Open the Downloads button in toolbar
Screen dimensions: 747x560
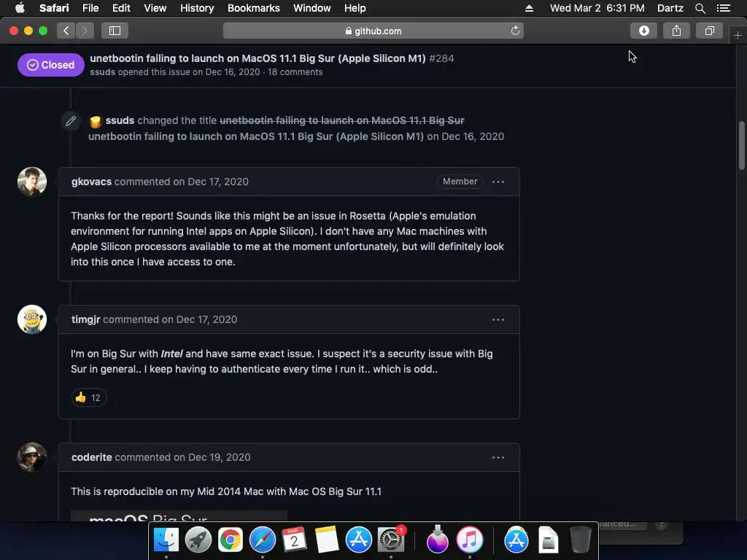(643, 31)
